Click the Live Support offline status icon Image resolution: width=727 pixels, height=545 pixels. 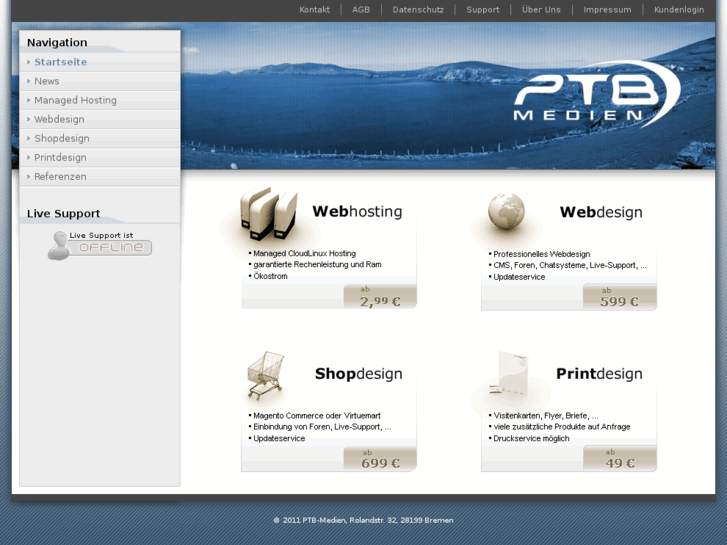[x=100, y=244]
